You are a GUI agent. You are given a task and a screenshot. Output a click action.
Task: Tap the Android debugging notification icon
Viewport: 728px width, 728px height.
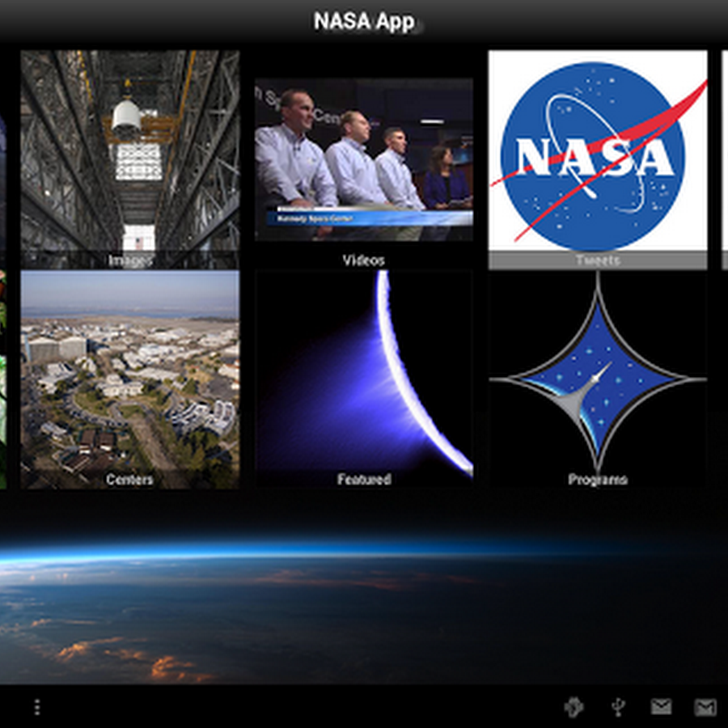574,707
